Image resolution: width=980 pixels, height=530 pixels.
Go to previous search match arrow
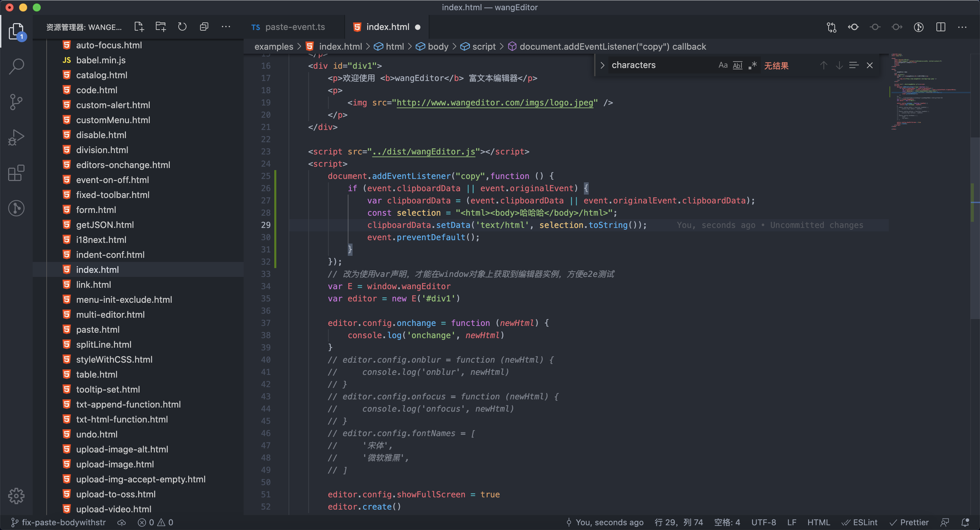tap(823, 65)
